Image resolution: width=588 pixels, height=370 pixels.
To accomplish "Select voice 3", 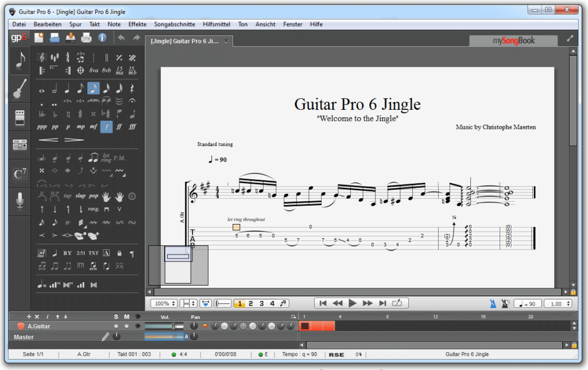I will coord(261,303).
